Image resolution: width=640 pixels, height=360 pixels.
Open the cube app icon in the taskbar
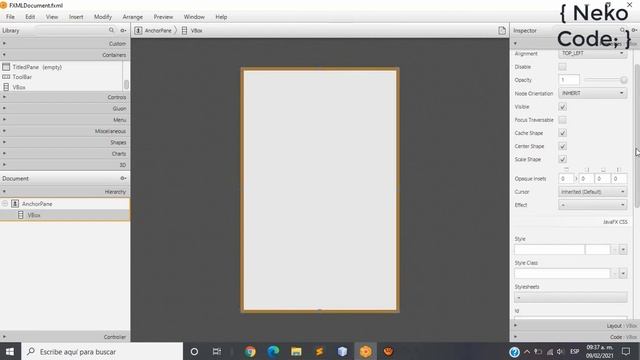click(x=342, y=351)
